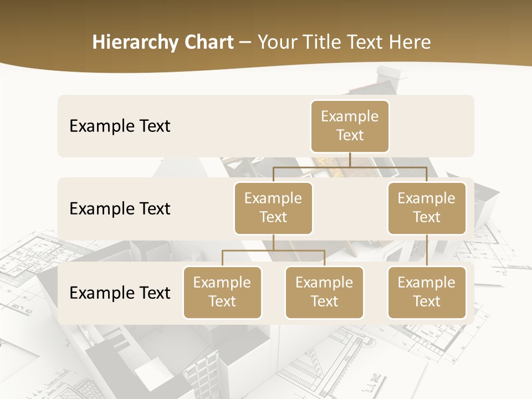Click the top row Example Text label
Image resolution: width=532 pixels, height=399 pixels.
120,126
